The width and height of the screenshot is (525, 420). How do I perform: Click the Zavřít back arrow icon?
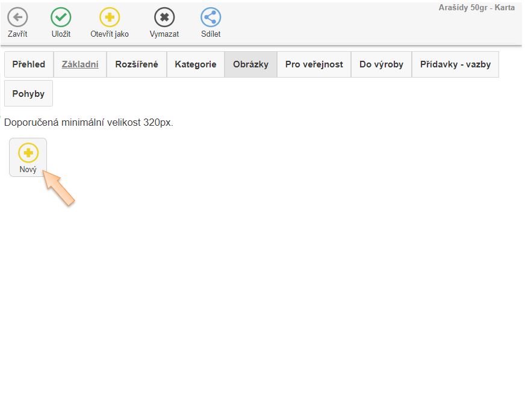coord(17,17)
